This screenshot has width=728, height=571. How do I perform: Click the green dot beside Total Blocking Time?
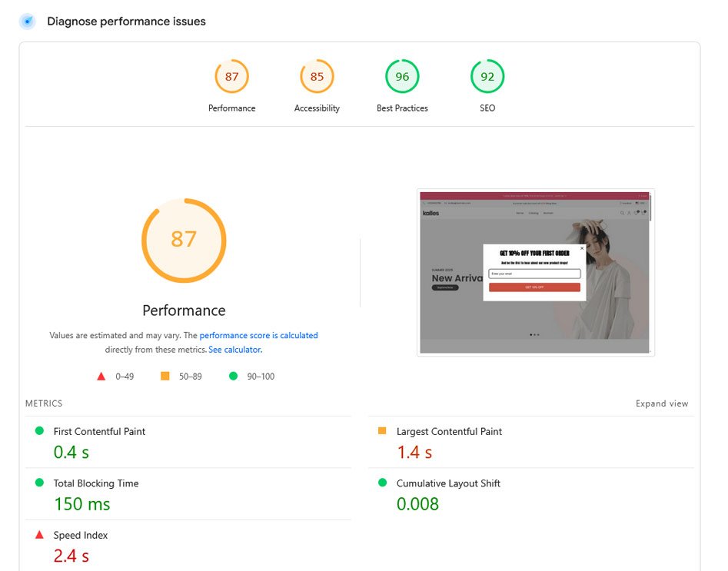tap(39, 483)
